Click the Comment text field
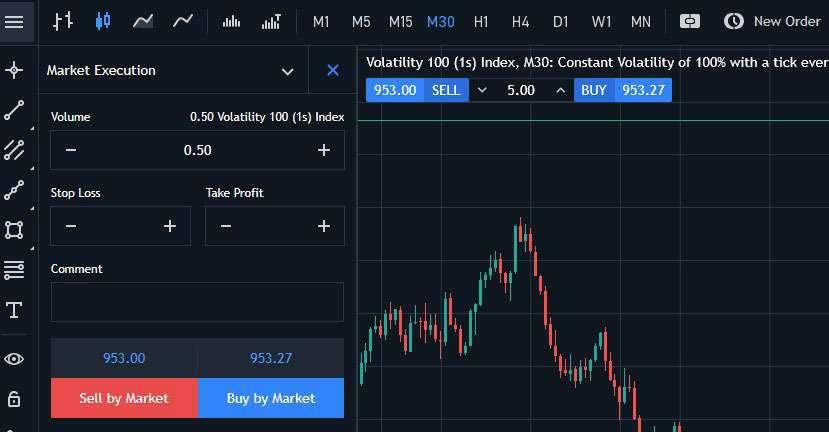Viewport: 829px width, 432px height. pyautogui.click(x=197, y=302)
